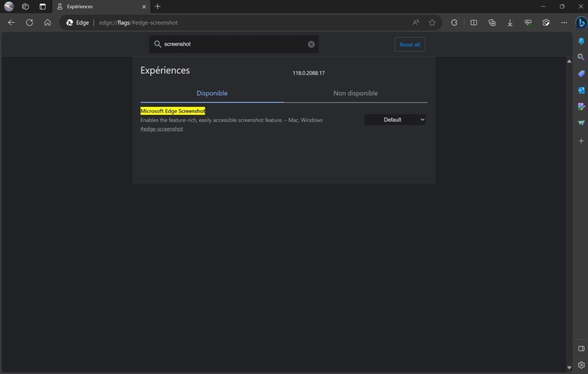Screen dimensions: 588x374
Task: Click the Microsoft Edge Screenshot title
Action: (x=173, y=111)
